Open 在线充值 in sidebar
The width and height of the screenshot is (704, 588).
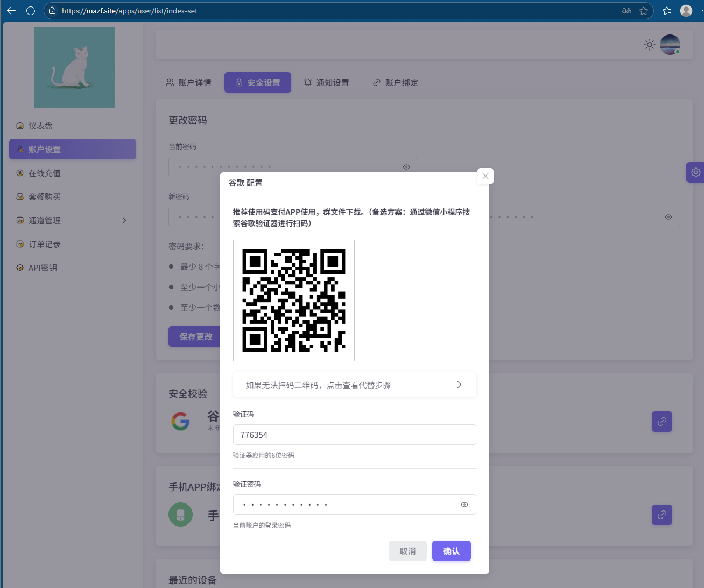tap(73, 173)
